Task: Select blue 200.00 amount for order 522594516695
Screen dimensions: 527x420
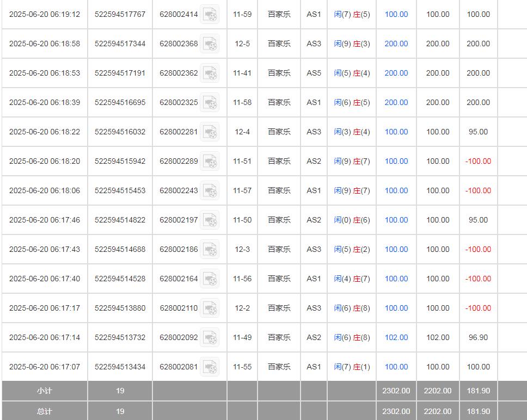Action: pyautogui.click(x=396, y=102)
